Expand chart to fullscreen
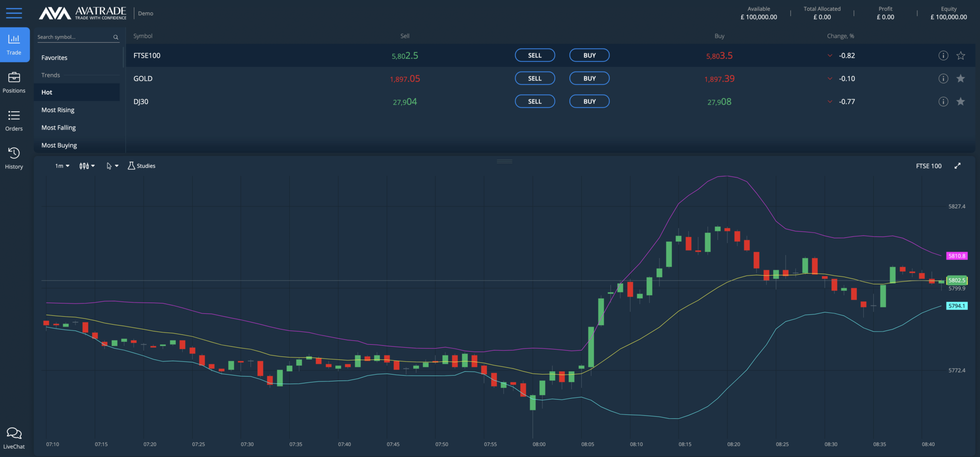This screenshot has height=457, width=980. (x=957, y=166)
